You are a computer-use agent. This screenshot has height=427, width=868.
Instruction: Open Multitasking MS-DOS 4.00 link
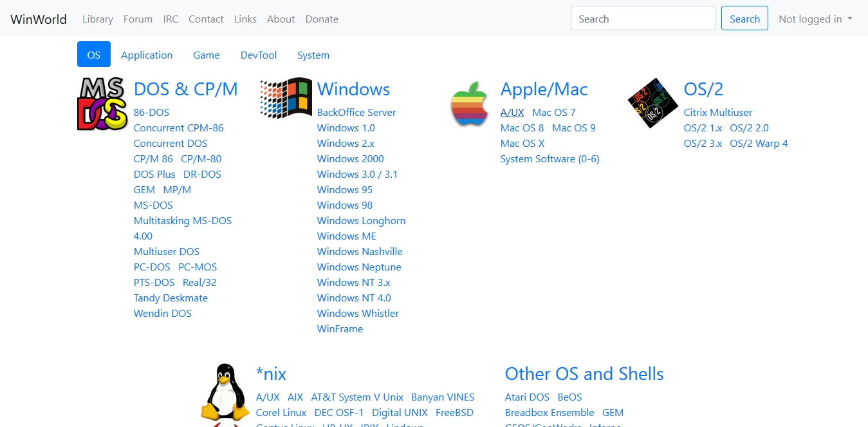tap(183, 228)
